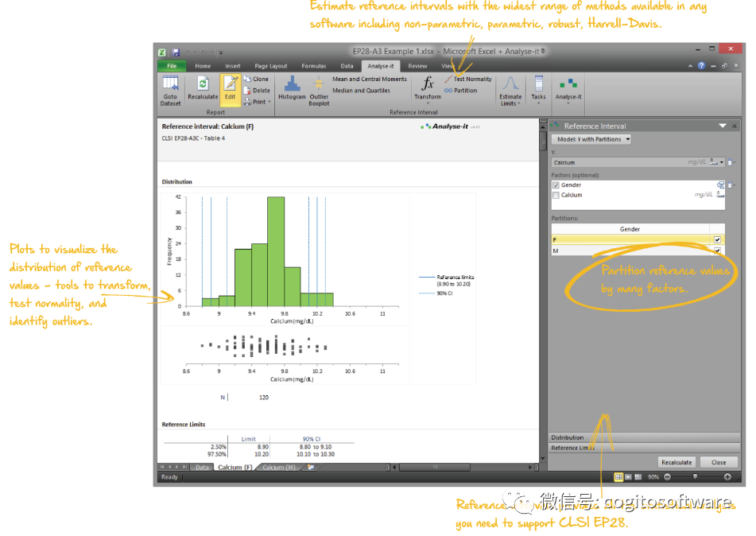Click the Save icon in quick access toolbar
Viewport: 756px width, 536px height.
point(176,52)
